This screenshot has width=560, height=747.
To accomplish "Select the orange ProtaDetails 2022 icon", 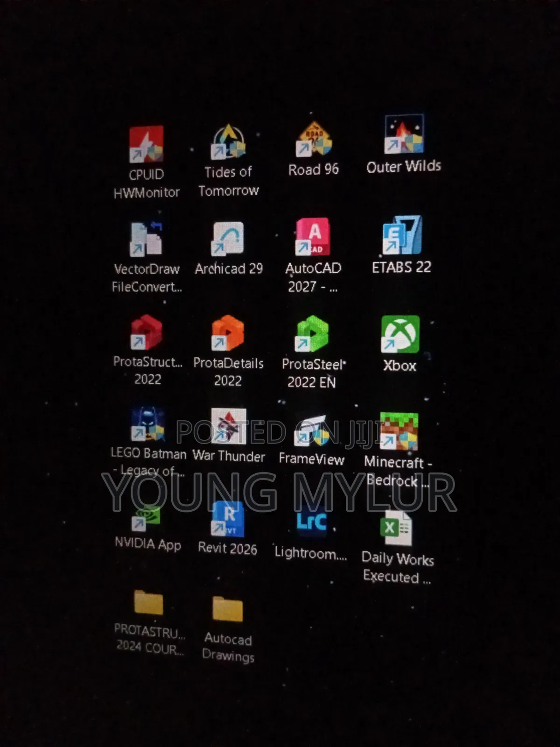I will (228, 333).
